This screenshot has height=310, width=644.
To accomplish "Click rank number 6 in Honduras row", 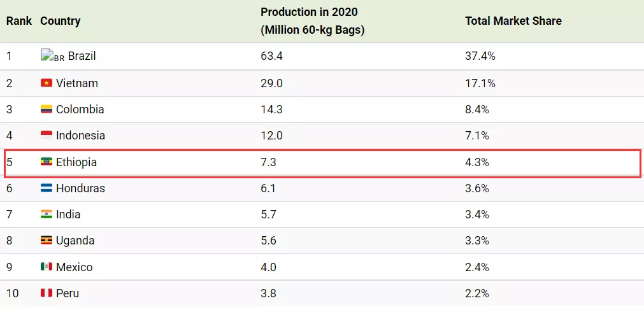I will pos(9,188).
